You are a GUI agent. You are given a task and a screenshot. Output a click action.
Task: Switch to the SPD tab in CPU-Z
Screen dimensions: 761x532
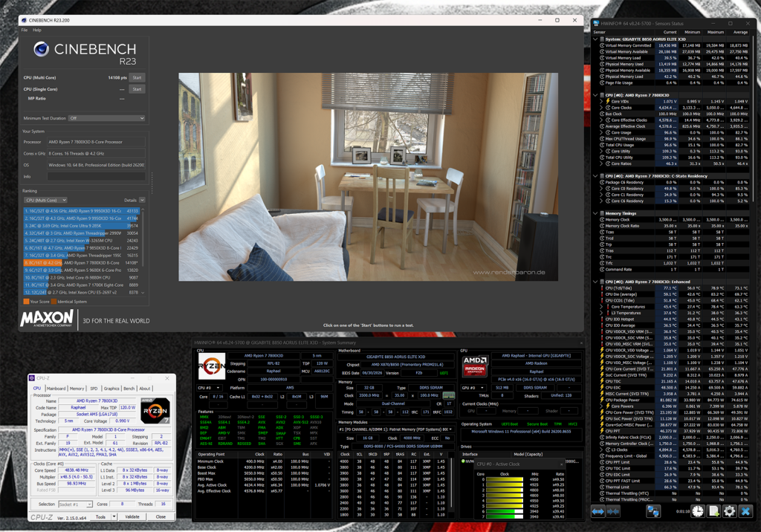[94, 389]
